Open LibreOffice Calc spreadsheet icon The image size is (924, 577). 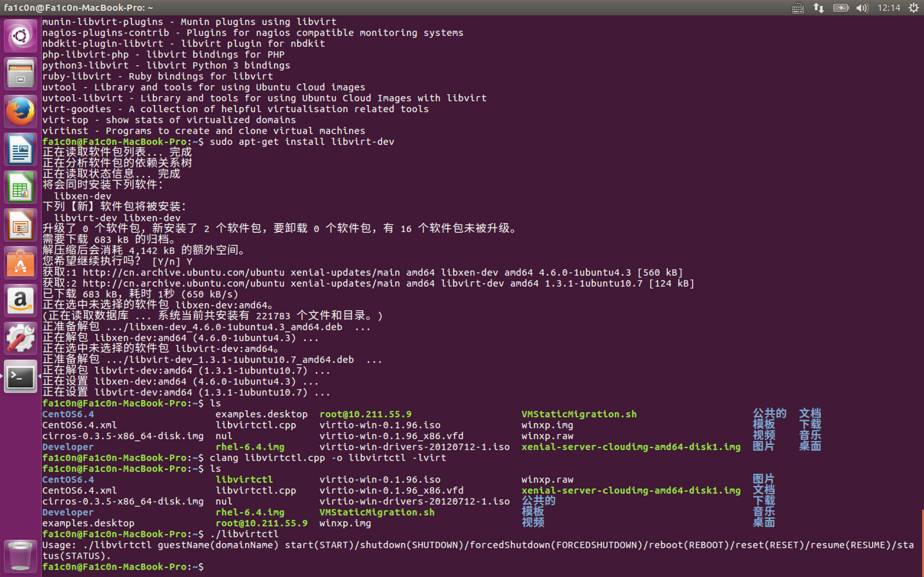point(20,187)
